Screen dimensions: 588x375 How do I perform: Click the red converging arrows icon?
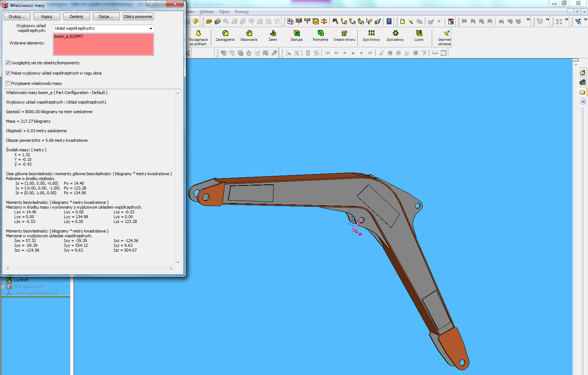324,21
